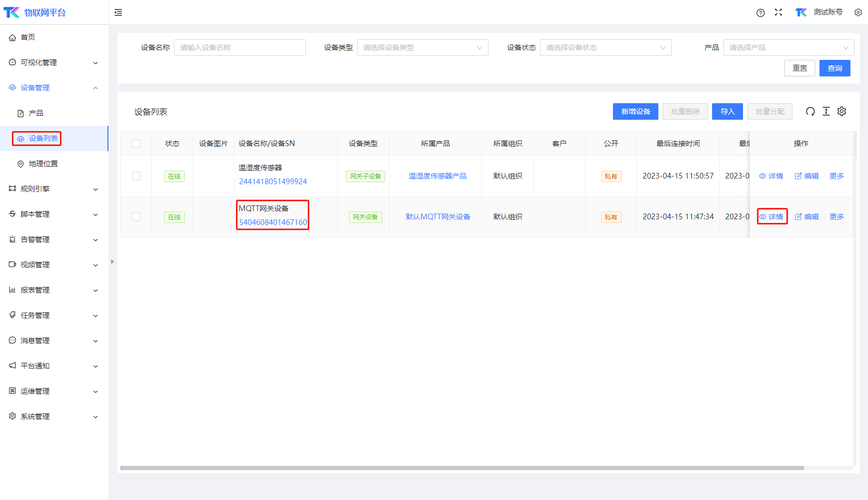Click the 运维管理 icon
This screenshot has height=500, width=868.
pos(12,391)
